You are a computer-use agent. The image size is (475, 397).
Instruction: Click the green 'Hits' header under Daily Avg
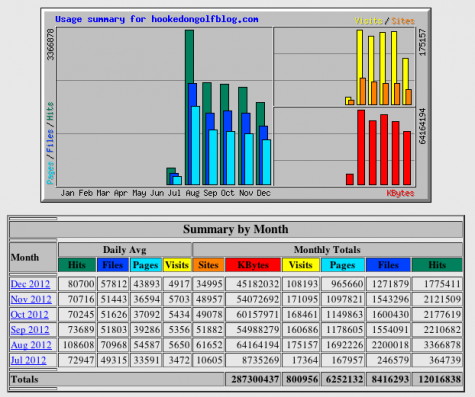pos(77,265)
